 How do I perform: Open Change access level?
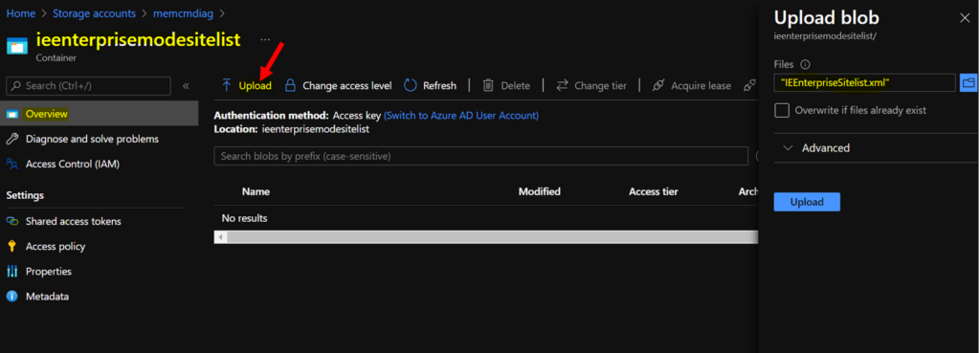(x=338, y=85)
